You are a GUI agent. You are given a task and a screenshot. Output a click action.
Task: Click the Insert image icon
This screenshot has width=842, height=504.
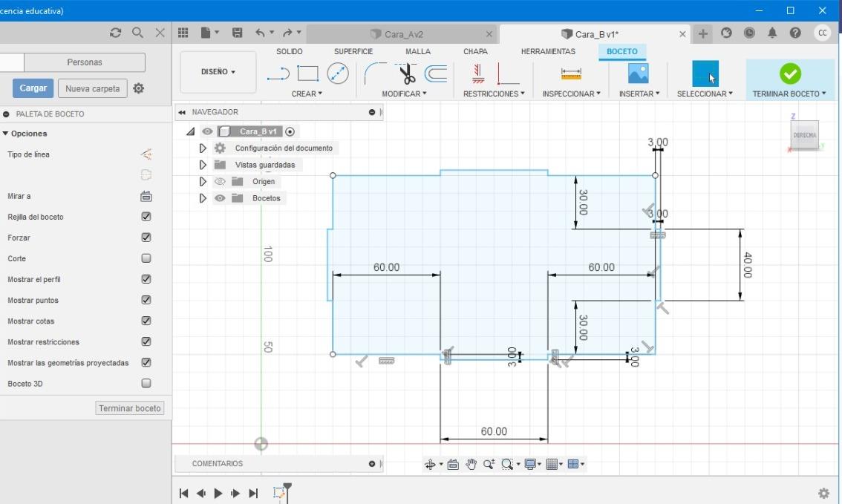point(638,73)
